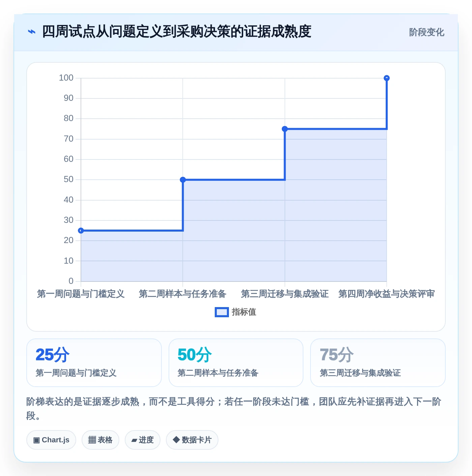
Task: Click the card caption 第三周迁移与集成验证 under 75分
Action: [x=360, y=373]
